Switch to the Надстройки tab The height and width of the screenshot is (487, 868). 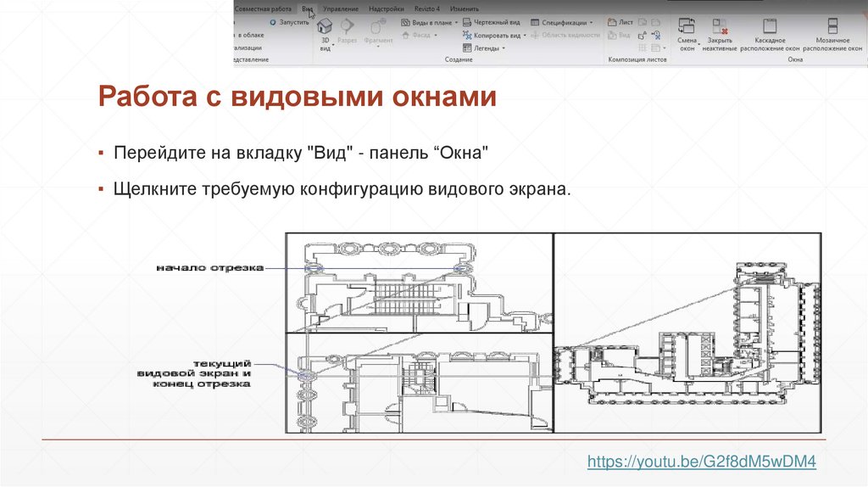pyautogui.click(x=387, y=8)
